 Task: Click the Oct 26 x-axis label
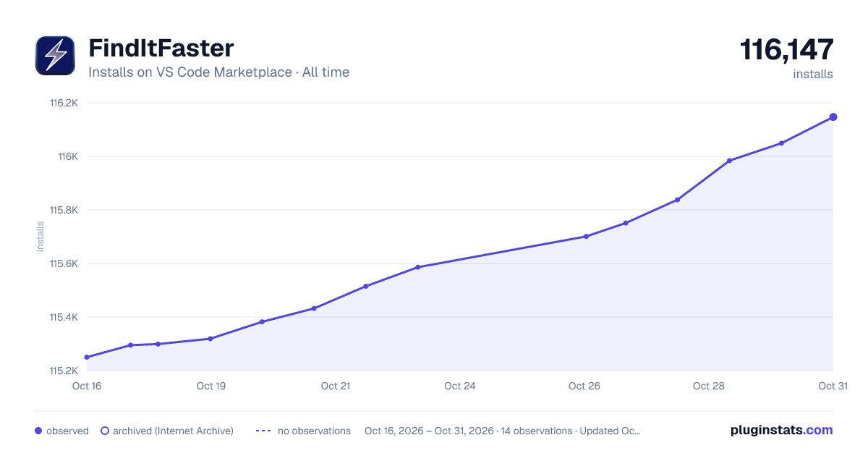point(584,386)
